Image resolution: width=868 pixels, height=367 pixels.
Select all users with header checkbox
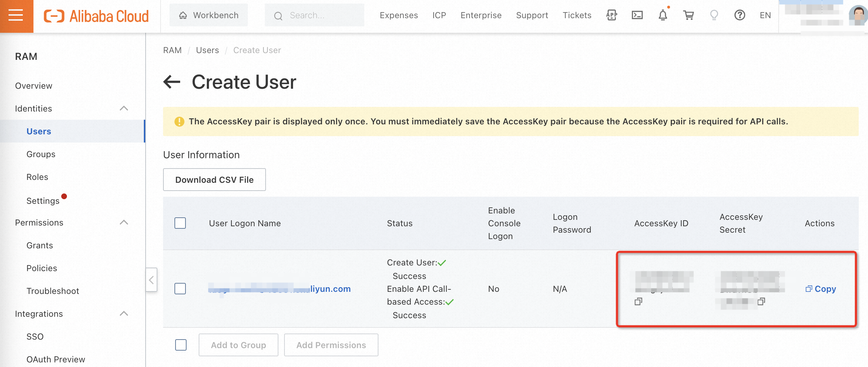(180, 223)
